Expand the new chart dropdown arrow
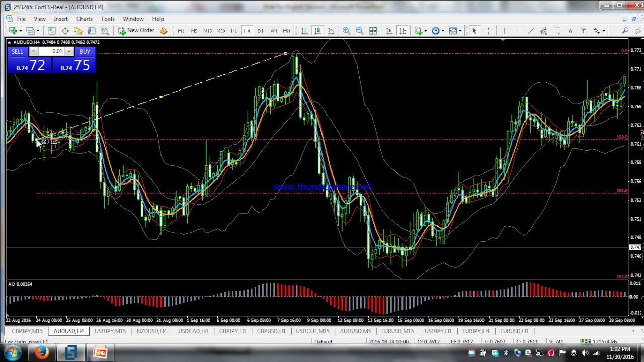644x362 pixels. pyautogui.click(x=20, y=31)
